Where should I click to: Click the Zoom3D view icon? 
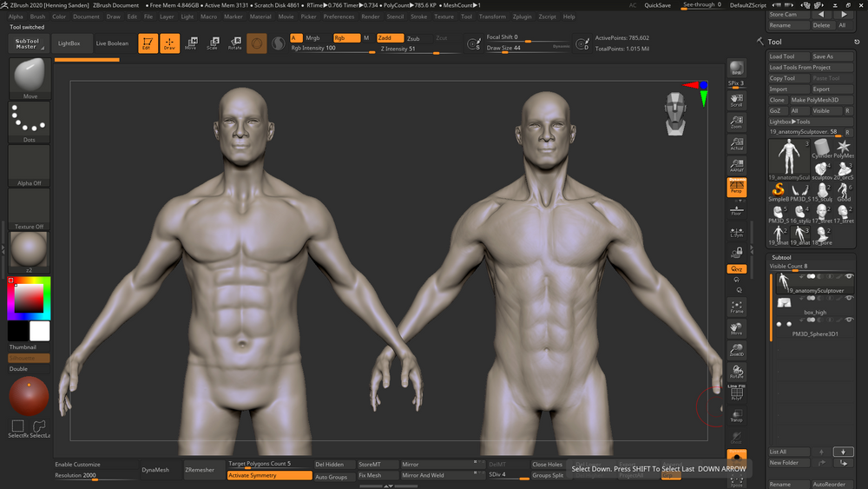tap(736, 351)
